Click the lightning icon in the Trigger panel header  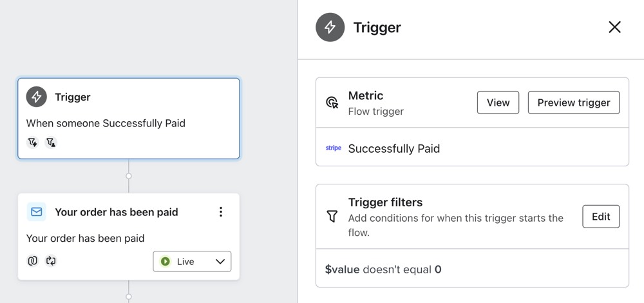(330, 28)
